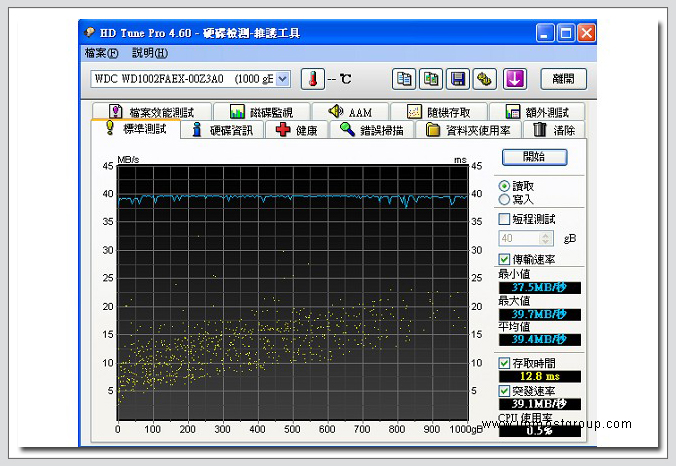Select the 寫入 radio button

click(x=504, y=199)
